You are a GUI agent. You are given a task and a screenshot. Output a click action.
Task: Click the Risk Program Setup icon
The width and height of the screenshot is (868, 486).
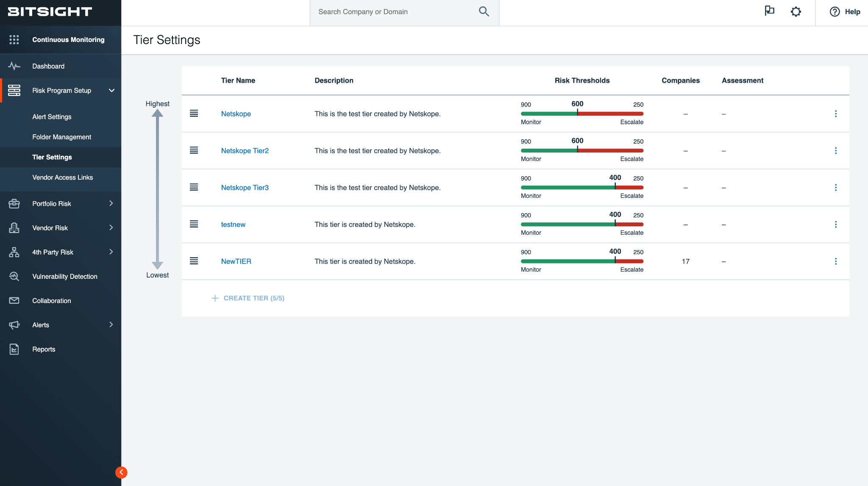click(x=14, y=90)
